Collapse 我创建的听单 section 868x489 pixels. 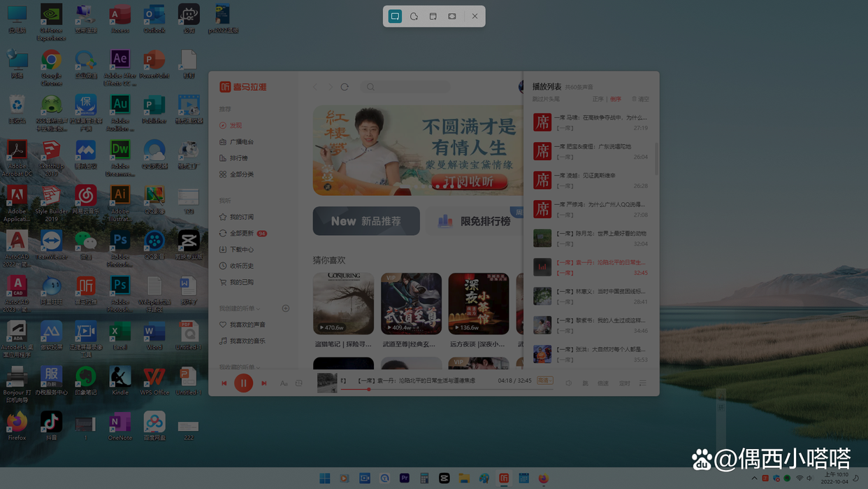tap(239, 309)
